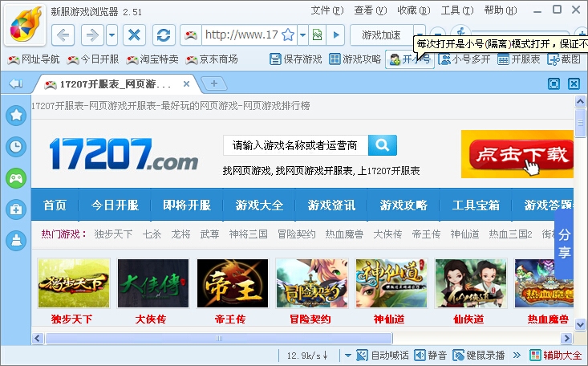Click the 游戏加速 button
Image resolution: width=588 pixels, height=366 pixels.
click(381, 35)
